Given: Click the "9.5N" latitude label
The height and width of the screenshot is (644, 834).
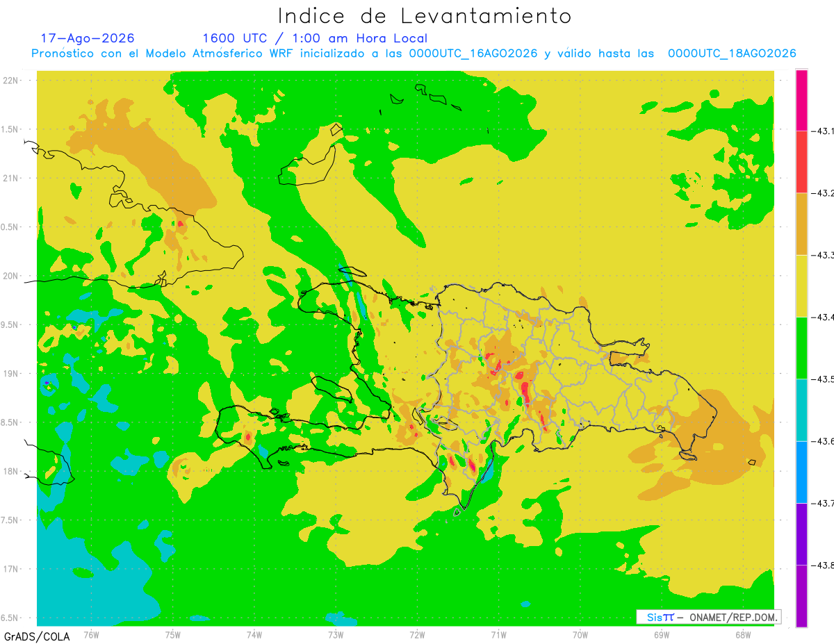Looking at the screenshot, I should tap(10, 324).
